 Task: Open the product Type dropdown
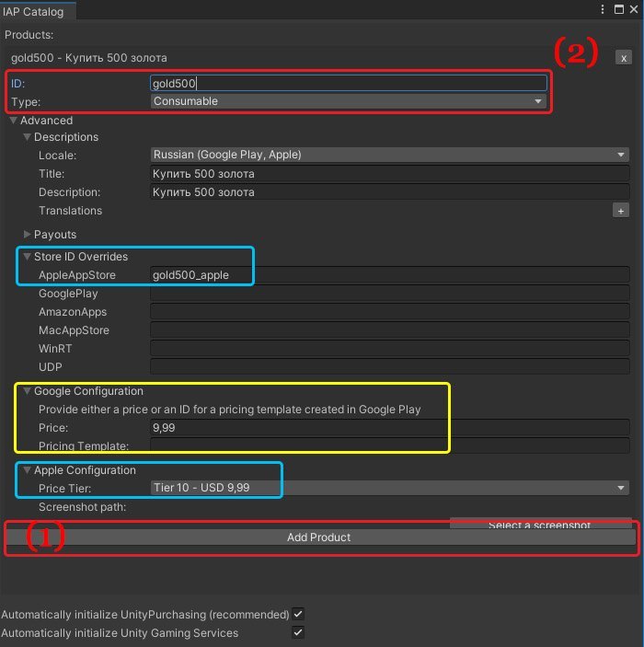pyautogui.click(x=349, y=101)
